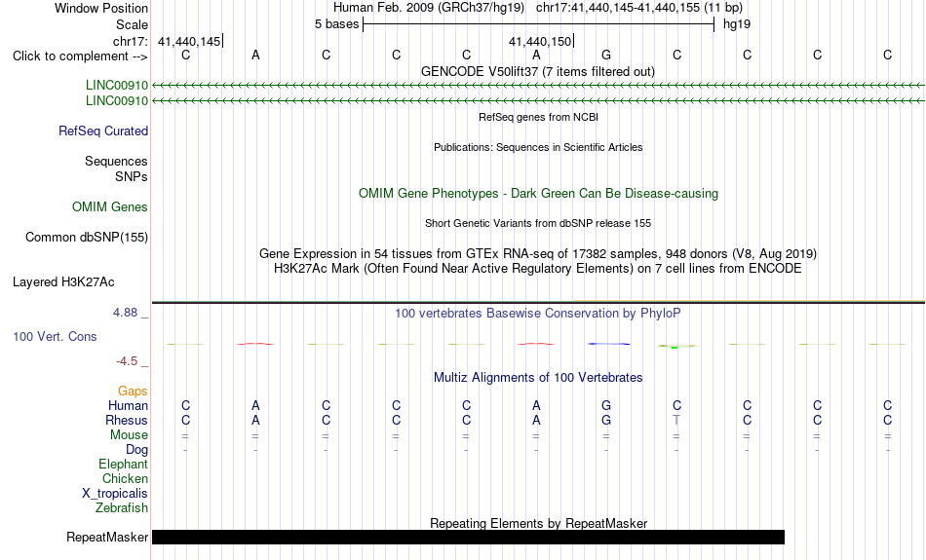Click the Sequences track label

click(x=116, y=161)
